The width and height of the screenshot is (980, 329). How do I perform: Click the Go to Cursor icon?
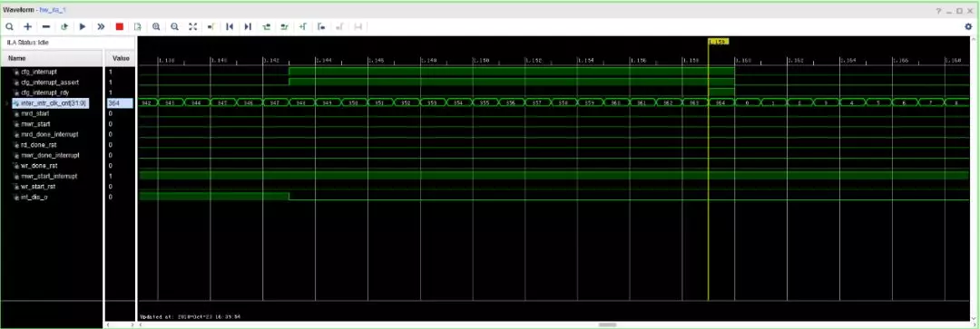(x=211, y=27)
